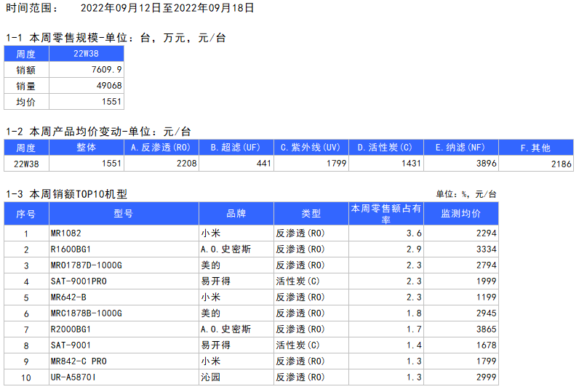Click the date range 2022年09月12日至2022年09月18日
Viewport: 579px width, 392px height.
pos(167,8)
